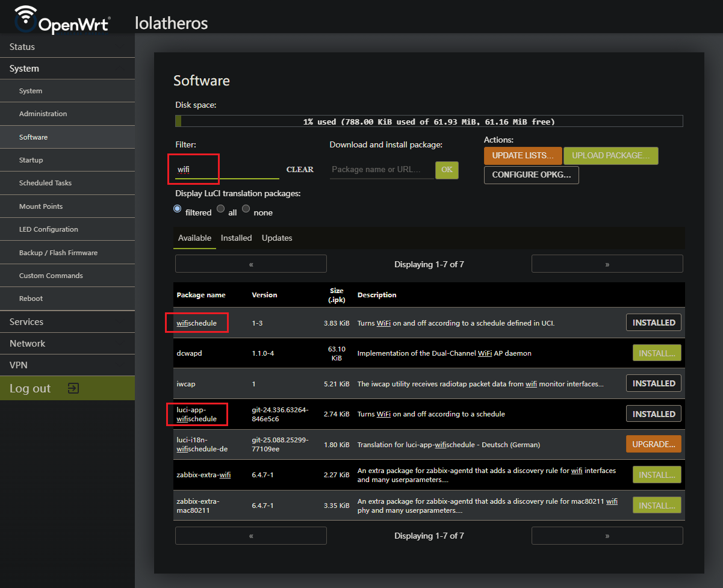
Task: Click the Log out button
Action: point(67,388)
